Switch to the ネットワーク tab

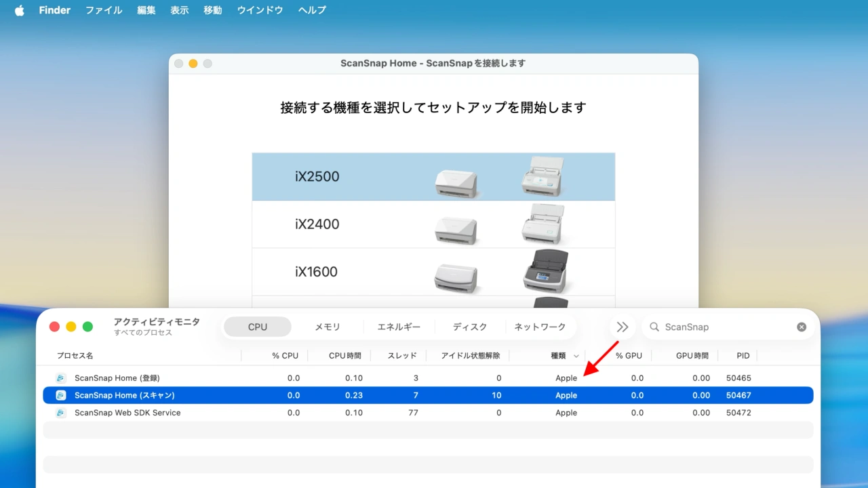(540, 327)
